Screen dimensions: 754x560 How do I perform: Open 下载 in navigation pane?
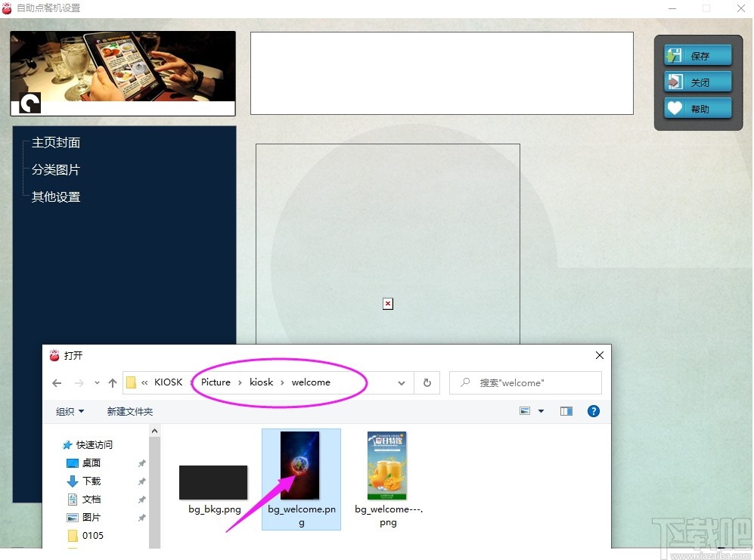[84, 481]
